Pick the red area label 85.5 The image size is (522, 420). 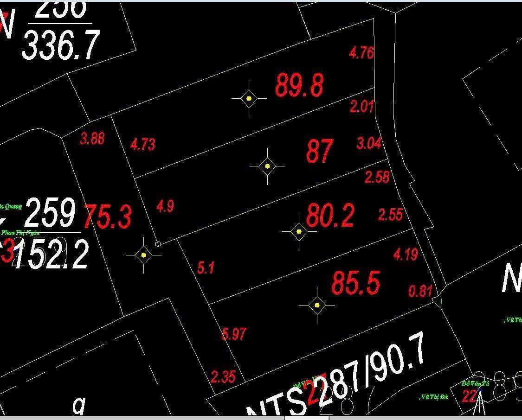[x=355, y=283]
